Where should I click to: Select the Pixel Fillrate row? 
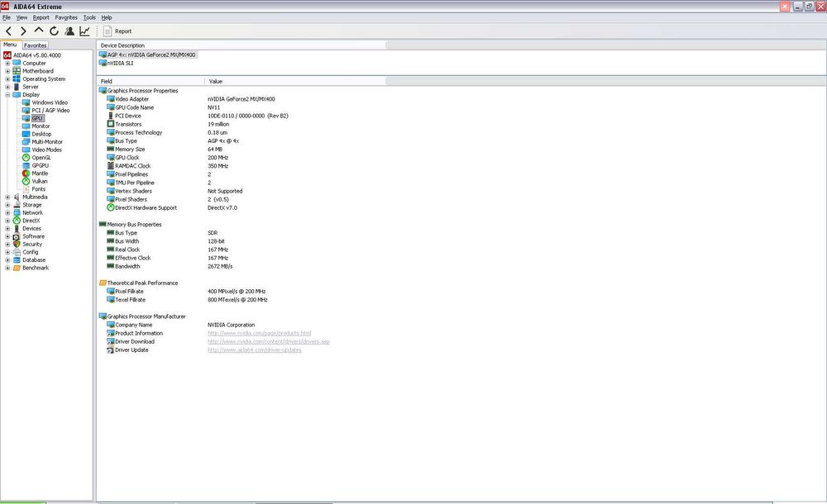[x=186, y=292]
